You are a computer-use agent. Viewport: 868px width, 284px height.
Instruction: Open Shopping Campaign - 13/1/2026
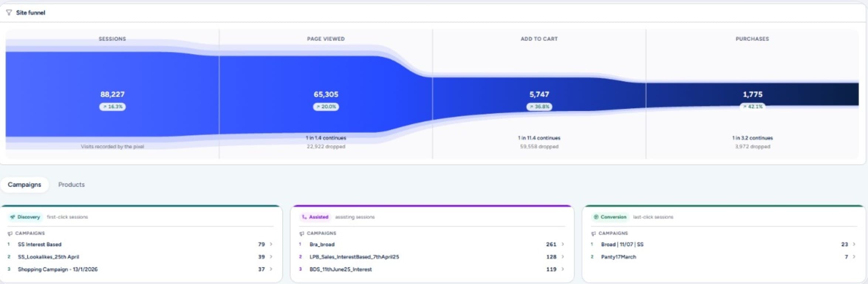point(58,269)
